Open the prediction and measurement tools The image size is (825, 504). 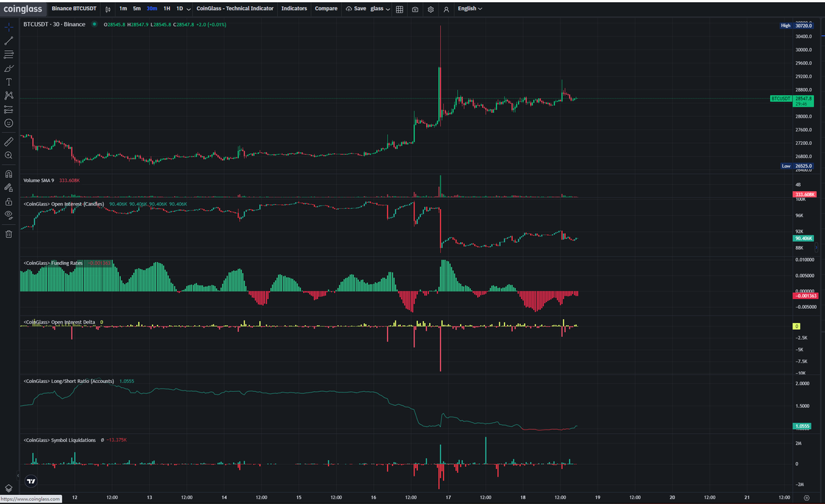(x=8, y=109)
